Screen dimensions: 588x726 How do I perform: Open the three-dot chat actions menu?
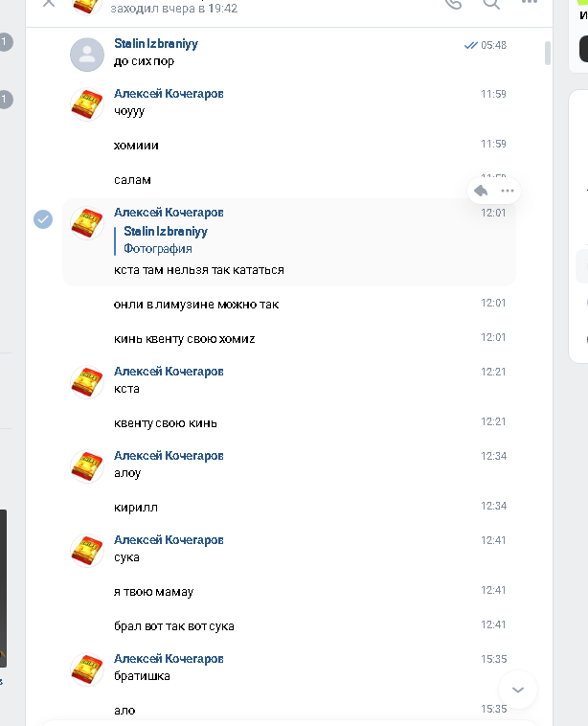pos(530,3)
